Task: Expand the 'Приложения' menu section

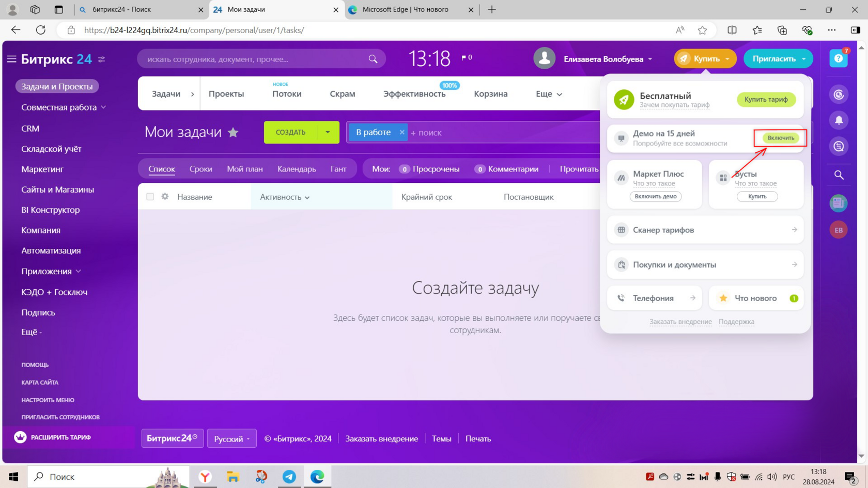Action: click(x=79, y=271)
